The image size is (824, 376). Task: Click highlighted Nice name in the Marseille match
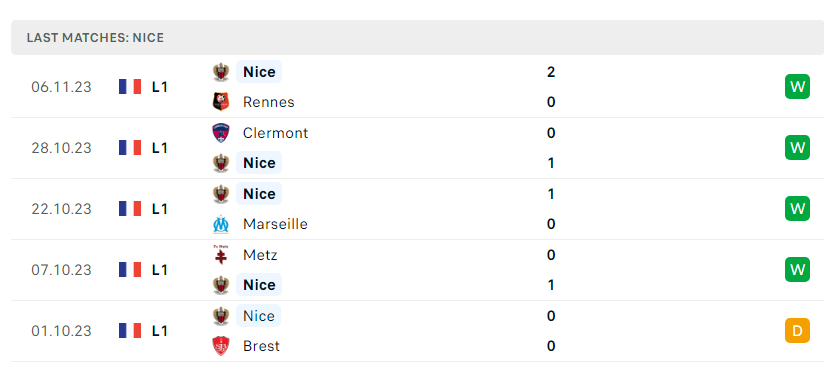tap(259, 194)
